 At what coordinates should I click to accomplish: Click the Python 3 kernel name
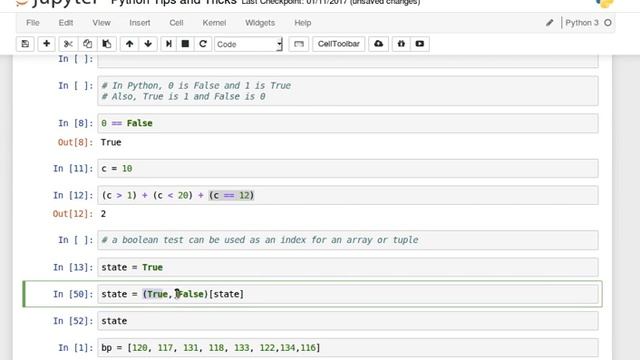[582, 23]
